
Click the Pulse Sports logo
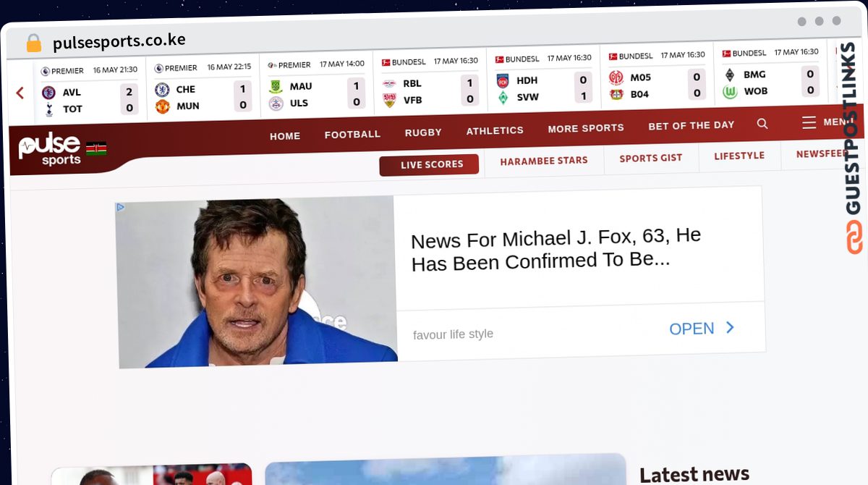coord(50,149)
